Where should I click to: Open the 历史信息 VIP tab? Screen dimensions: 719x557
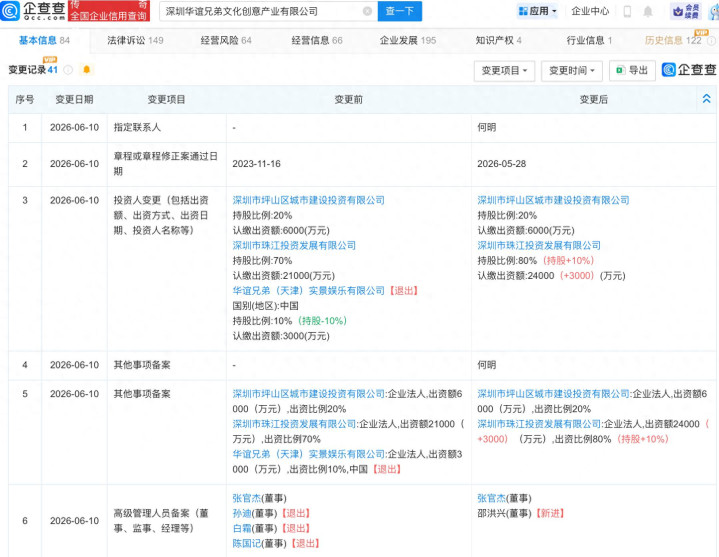click(x=673, y=40)
